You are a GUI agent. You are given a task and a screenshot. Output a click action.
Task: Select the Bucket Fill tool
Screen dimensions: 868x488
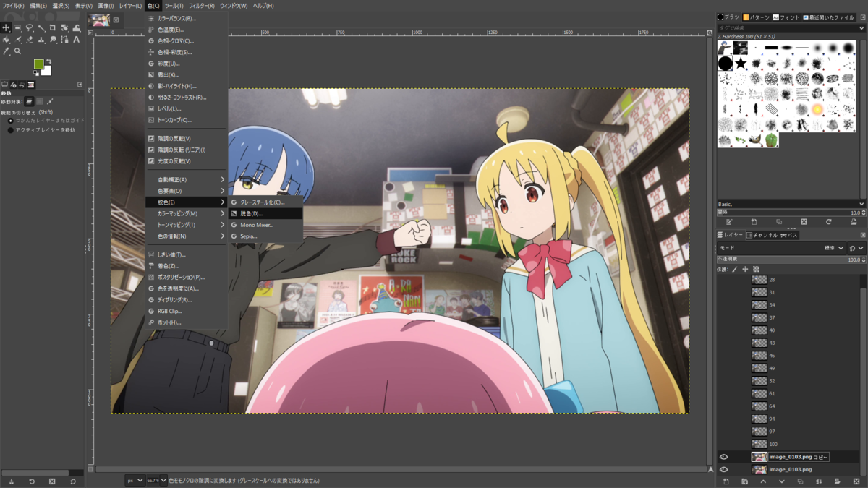pyautogui.click(x=6, y=39)
